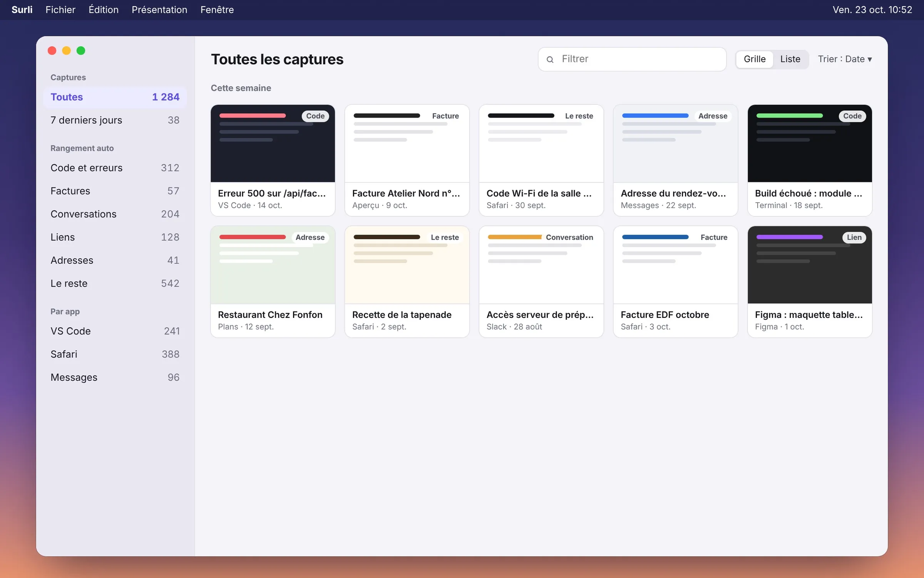Open the Trier : Date dropdown
This screenshot has height=578, width=924.
(x=845, y=59)
